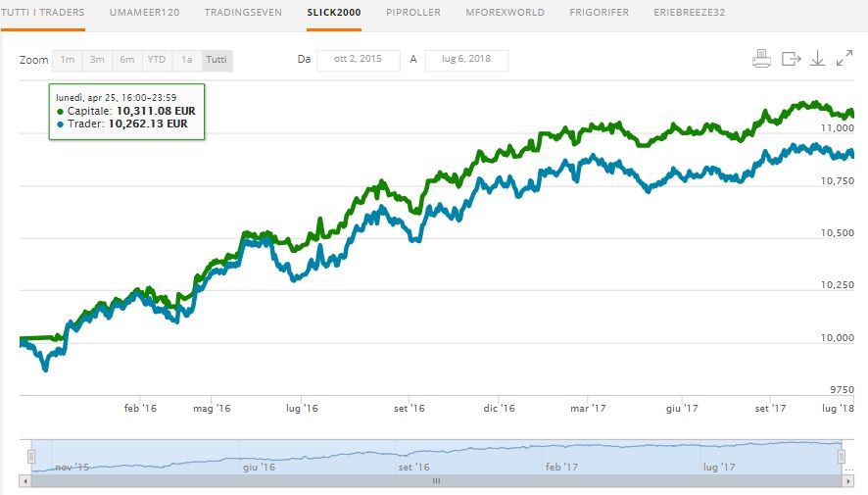Open the FRIGORIFER tab
Image resolution: width=868 pixels, height=495 pixels.
click(599, 12)
